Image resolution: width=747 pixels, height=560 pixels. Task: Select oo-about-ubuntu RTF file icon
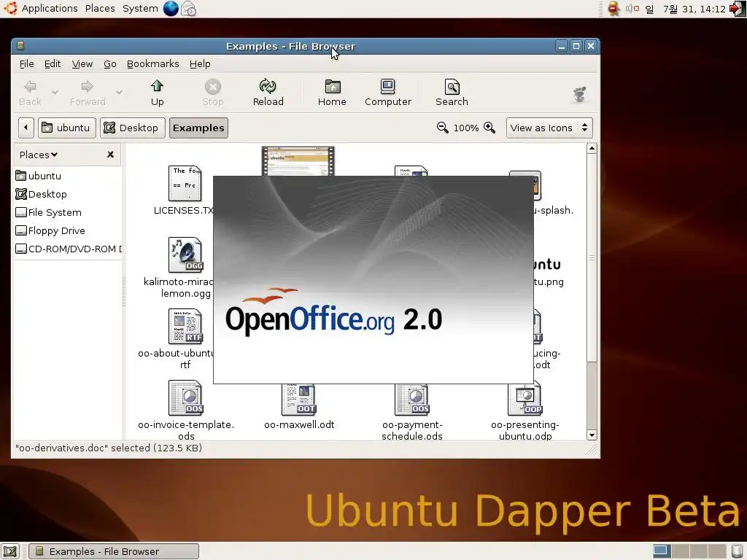pos(185,326)
